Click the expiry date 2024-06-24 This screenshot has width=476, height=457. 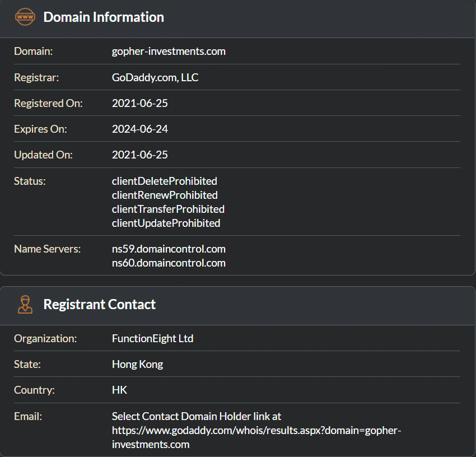140,129
